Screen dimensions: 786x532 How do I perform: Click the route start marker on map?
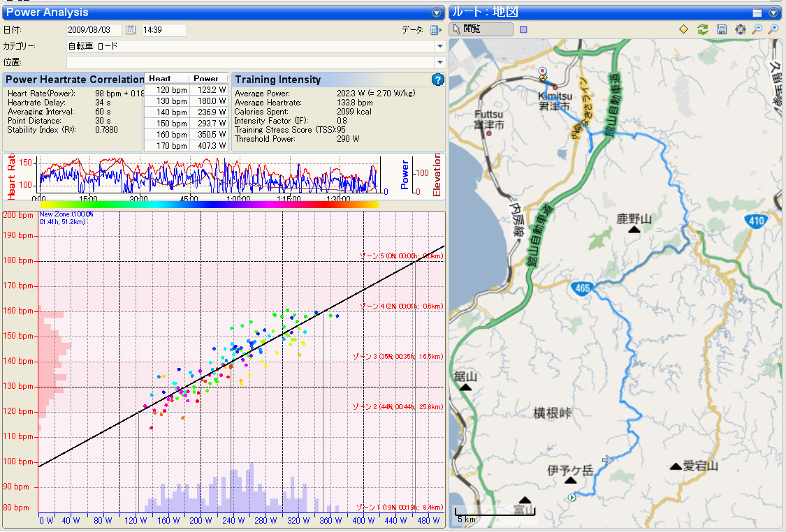[542, 72]
